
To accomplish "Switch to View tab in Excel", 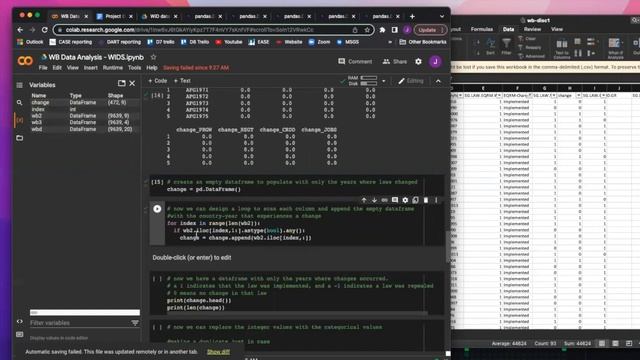I will (x=557, y=29).
